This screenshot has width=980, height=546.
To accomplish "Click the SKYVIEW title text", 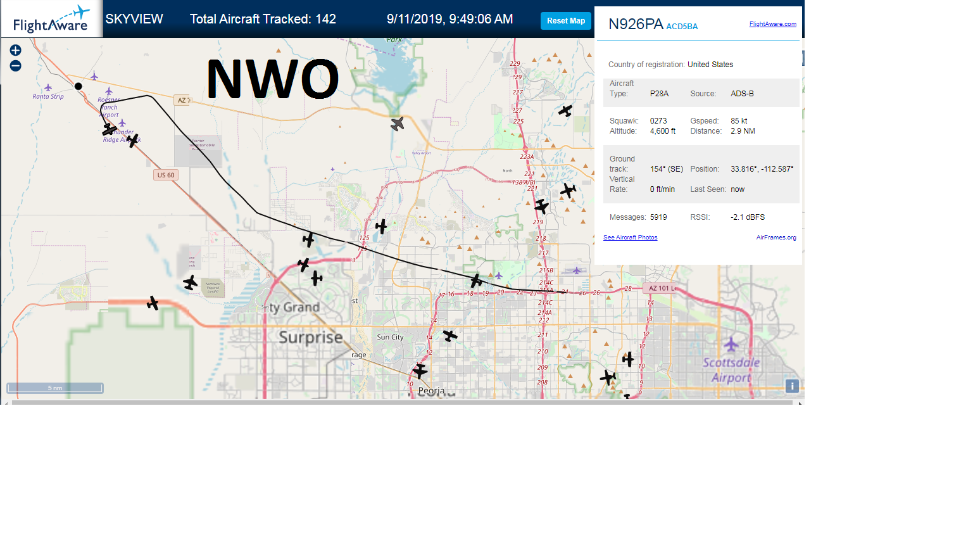I will pos(134,19).
